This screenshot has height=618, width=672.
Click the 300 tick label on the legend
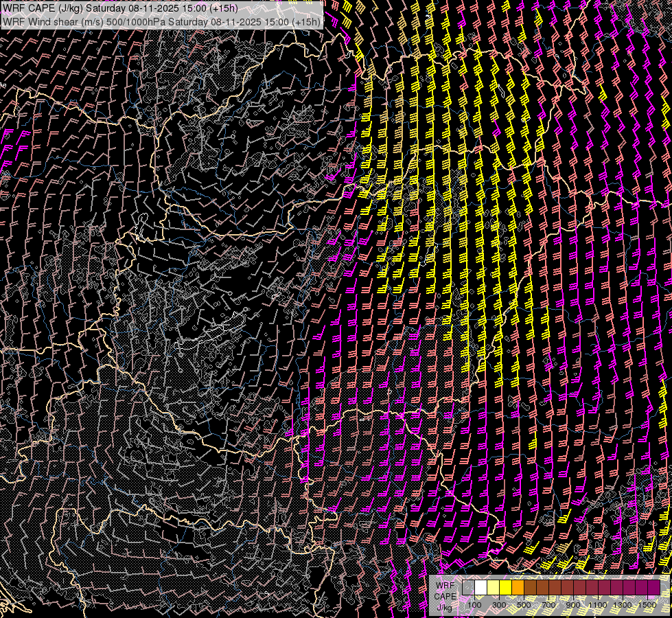pos(499,605)
